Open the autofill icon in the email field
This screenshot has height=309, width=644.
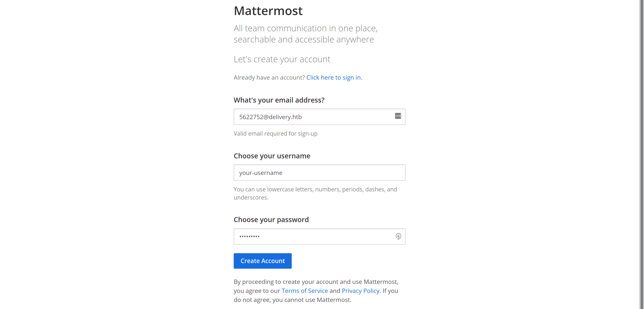coord(398,116)
